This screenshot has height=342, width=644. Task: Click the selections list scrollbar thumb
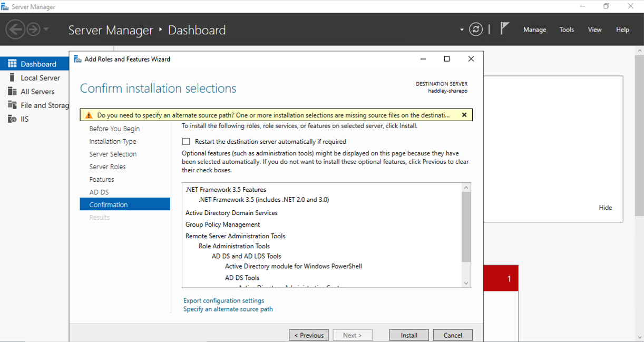(466, 227)
